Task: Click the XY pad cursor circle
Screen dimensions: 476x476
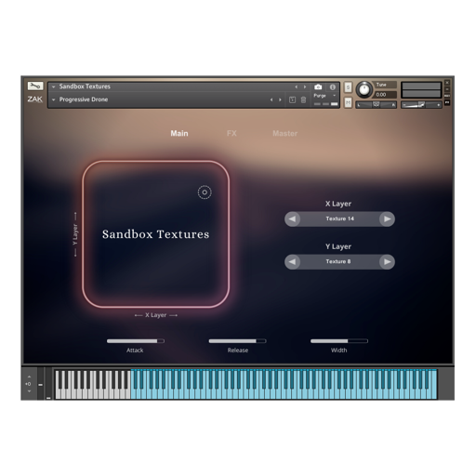Action: pyautogui.click(x=205, y=192)
